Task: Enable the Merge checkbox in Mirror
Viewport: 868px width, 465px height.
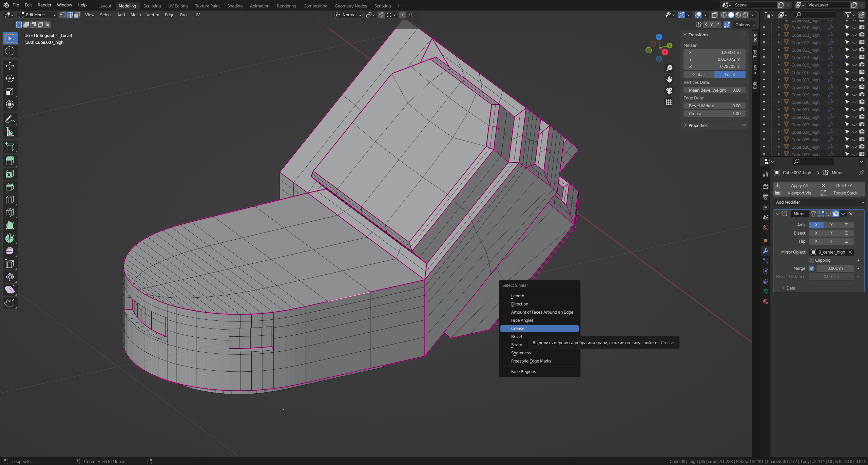Action: 811,268
